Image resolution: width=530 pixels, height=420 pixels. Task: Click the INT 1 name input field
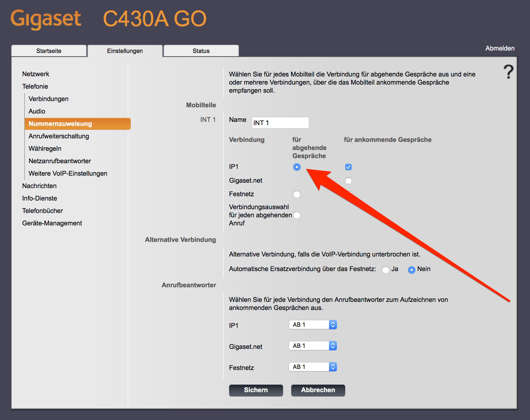pos(280,123)
